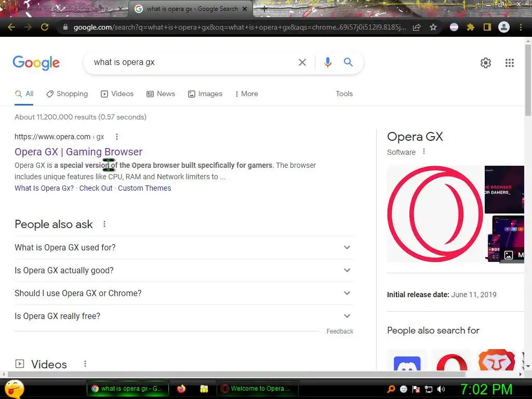Expand "Is Opera GX really free?"
The image size is (532, 399).
[x=184, y=316]
